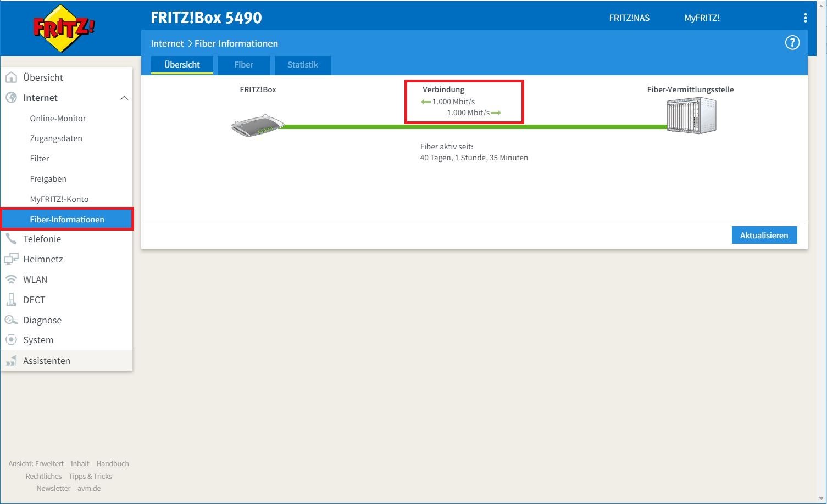Image resolution: width=827 pixels, height=504 pixels.
Task: Click the Internet globe icon
Action: [11, 98]
